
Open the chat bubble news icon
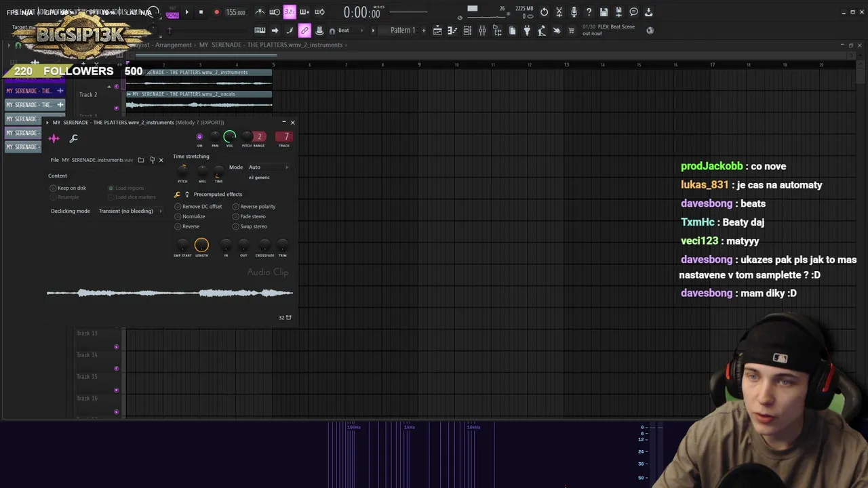(x=633, y=12)
